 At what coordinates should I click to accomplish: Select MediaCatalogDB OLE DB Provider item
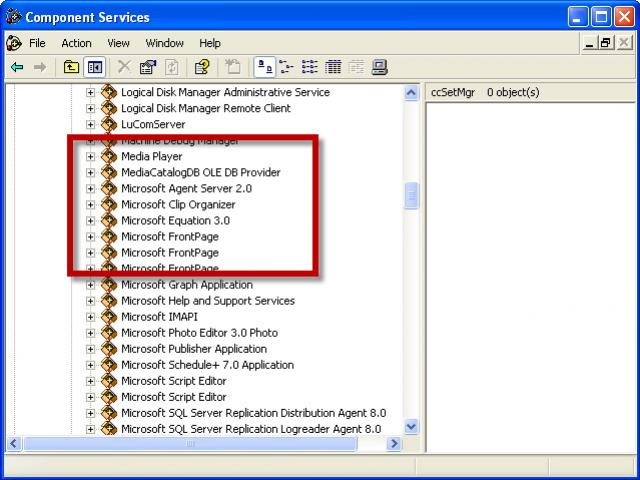tap(200, 173)
